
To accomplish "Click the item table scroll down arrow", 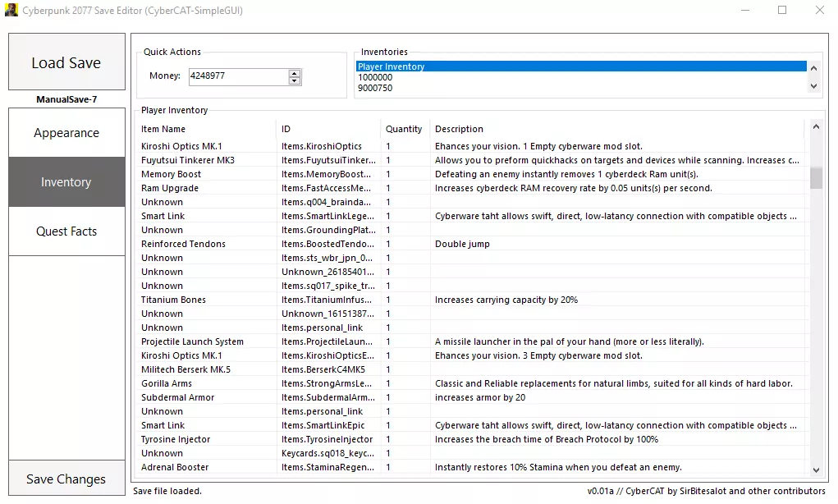I will [816, 470].
